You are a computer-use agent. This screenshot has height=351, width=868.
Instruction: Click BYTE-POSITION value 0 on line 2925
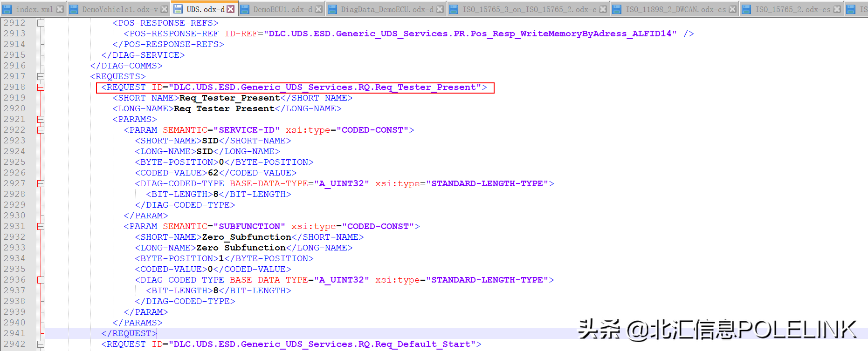click(221, 162)
